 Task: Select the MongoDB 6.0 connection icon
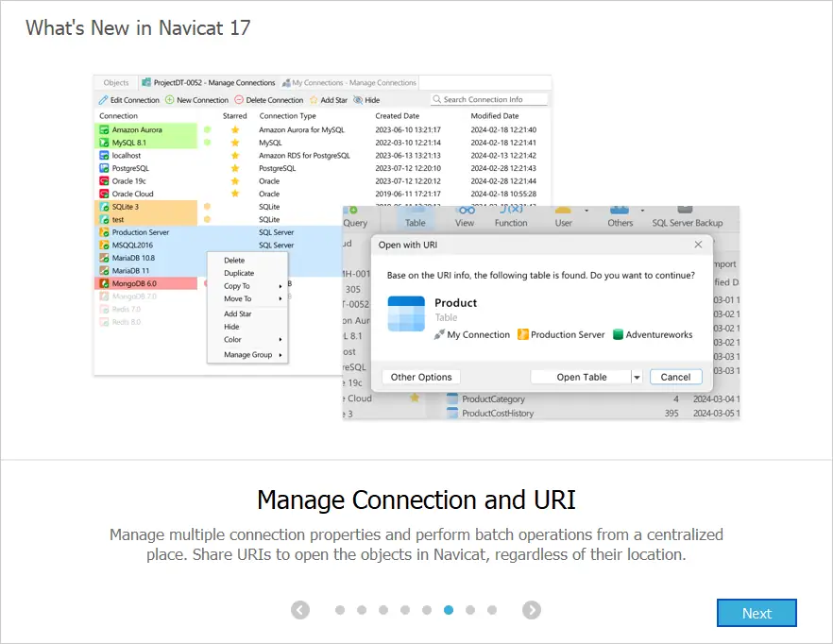[104, 283]
